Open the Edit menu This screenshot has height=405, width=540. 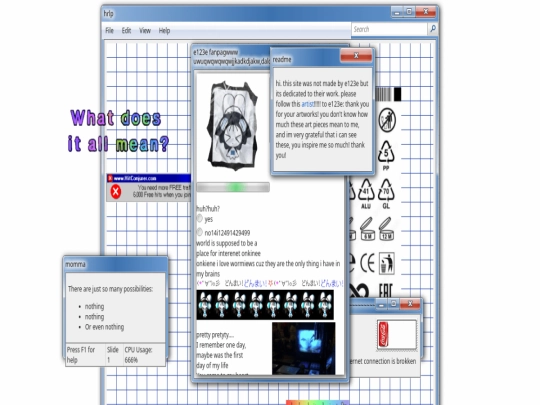[x=126, y=31]
